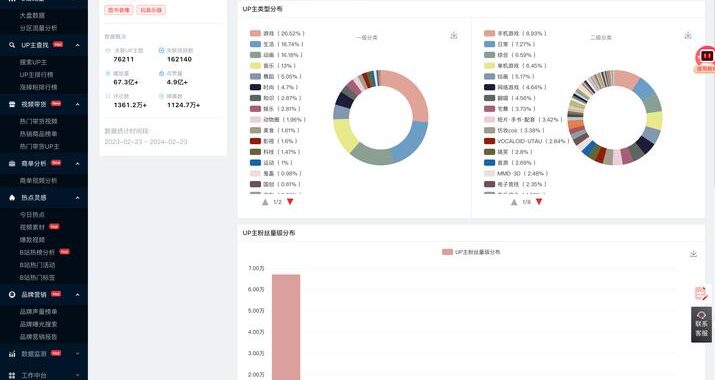This screenshot has height=380, width=715.
Task: Toggle 手机游戏 series in second-level legend
Action: click(515, 33)
